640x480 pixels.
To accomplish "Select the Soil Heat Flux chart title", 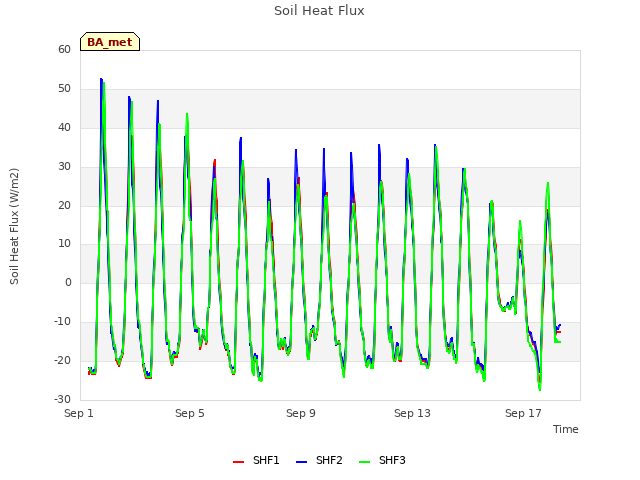I will point(319,11).
